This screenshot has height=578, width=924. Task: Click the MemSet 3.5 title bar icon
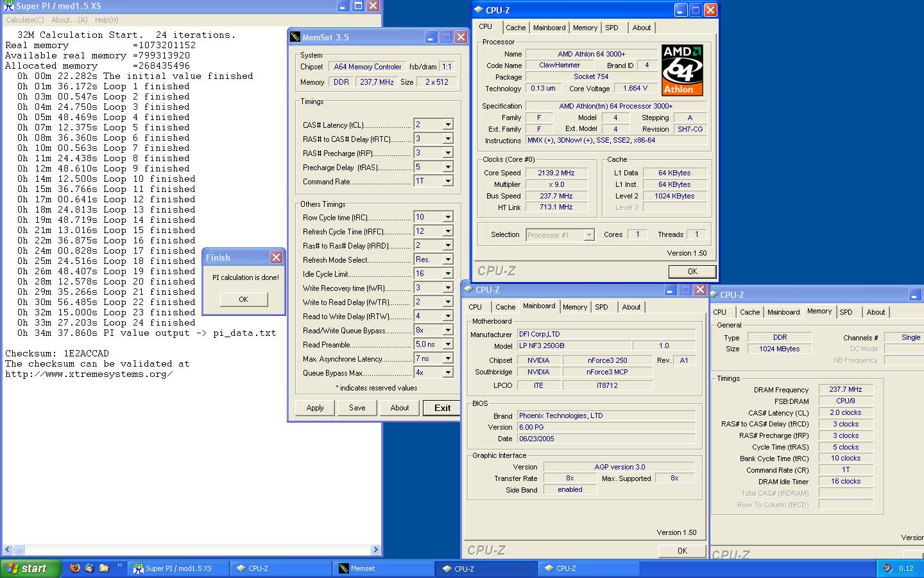(295, 37)
